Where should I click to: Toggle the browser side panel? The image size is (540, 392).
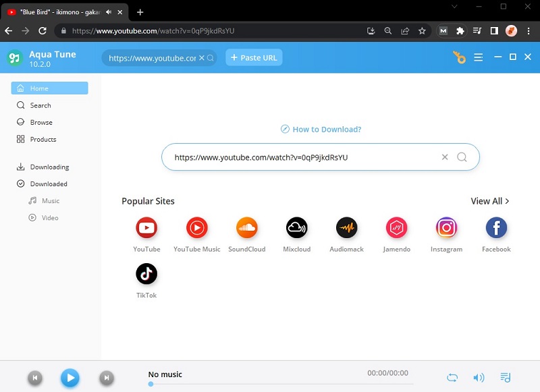(494, 31)
